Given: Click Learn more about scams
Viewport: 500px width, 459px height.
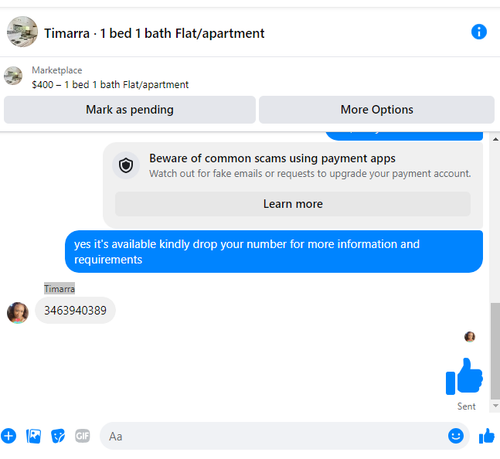Looking at the screenshot, I should (293, 204).
